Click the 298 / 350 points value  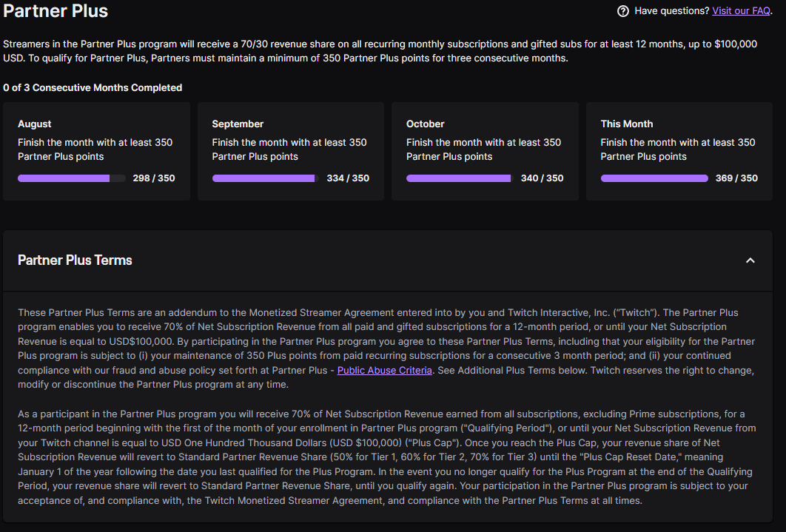point(154,178)
